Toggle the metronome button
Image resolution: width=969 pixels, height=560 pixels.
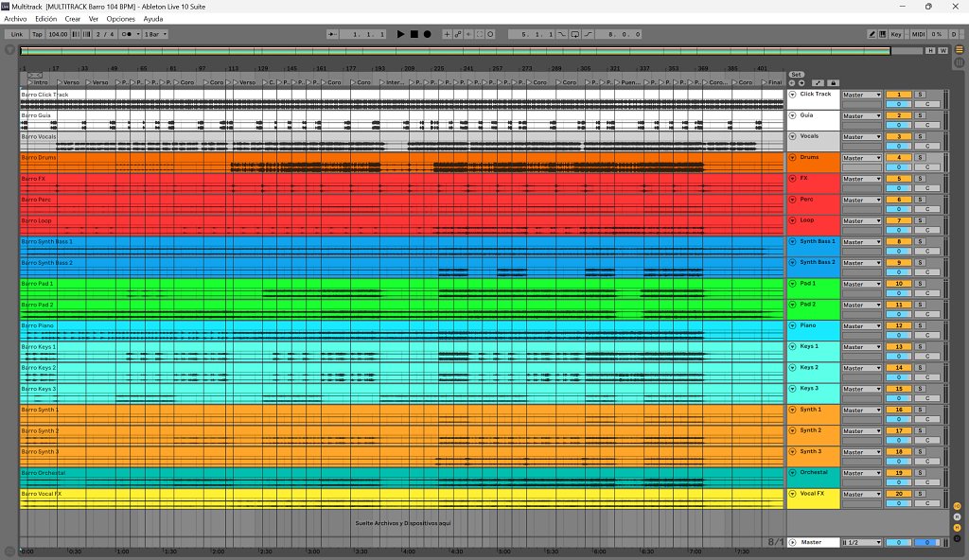(x=125, y=34)
